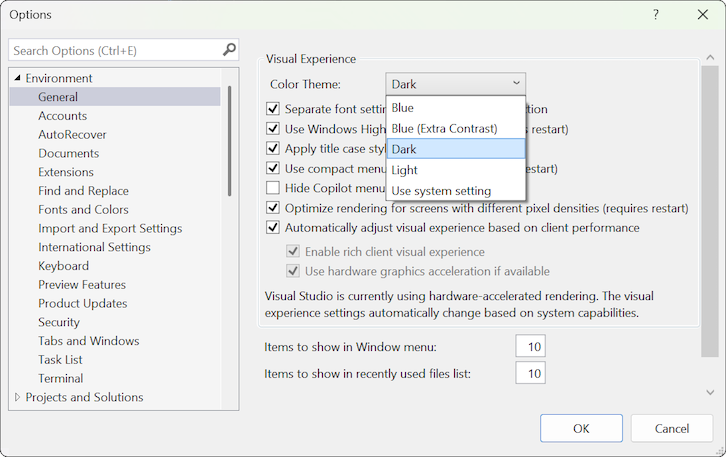Viewport: 726px width, 457px height.
Task: Click the Projects and Solutions label
Action: pyautogui.click(x=84, y=397)
